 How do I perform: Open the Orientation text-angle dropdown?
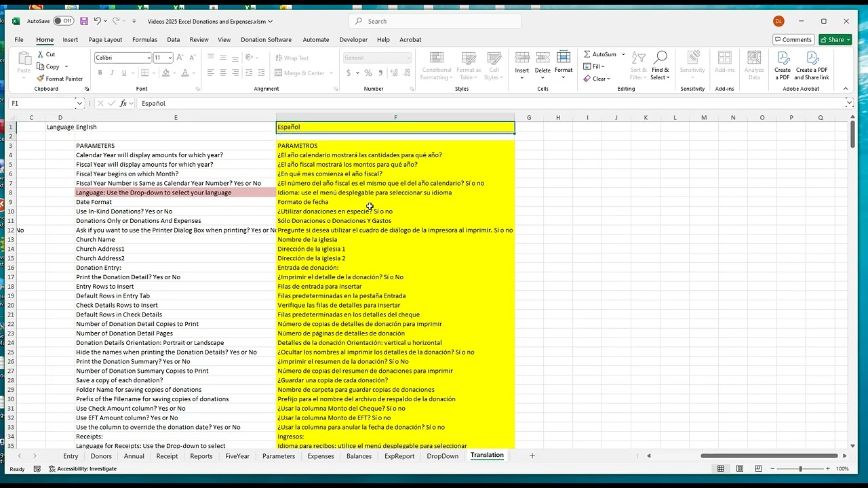click(253, 58)
